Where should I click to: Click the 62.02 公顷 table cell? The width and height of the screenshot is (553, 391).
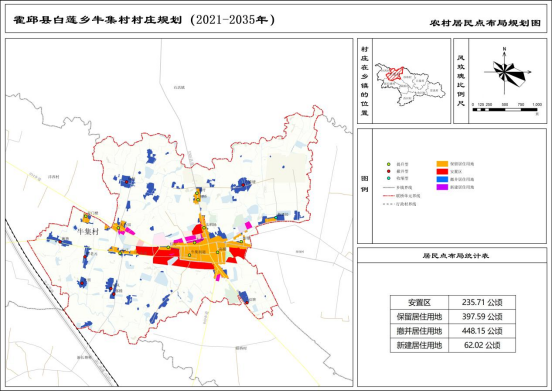point(482,345)
